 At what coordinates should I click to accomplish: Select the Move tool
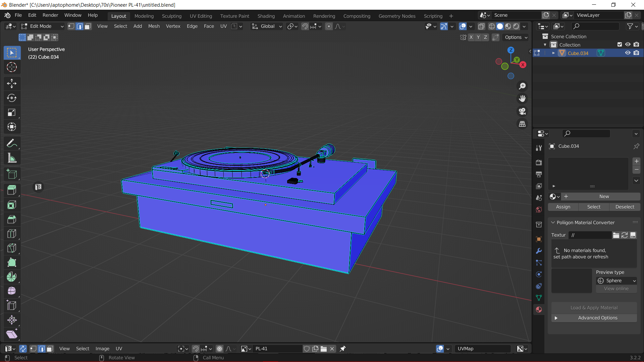12,83
